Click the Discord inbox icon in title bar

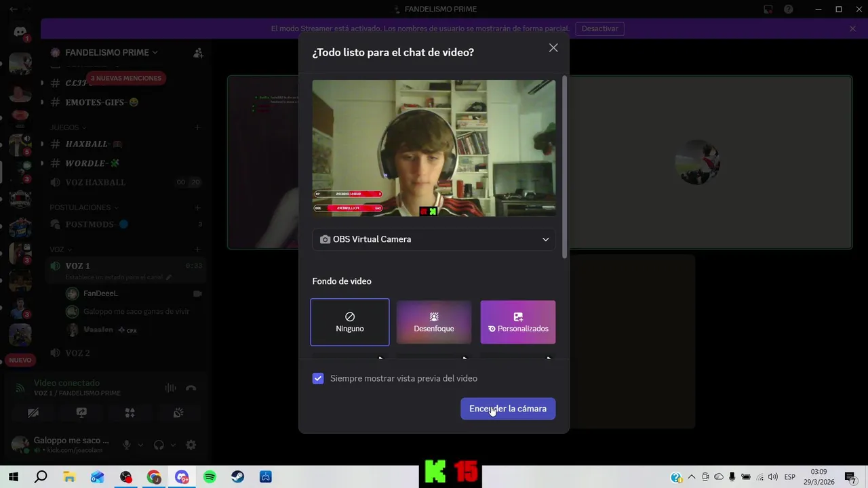[x=768, y=9]
